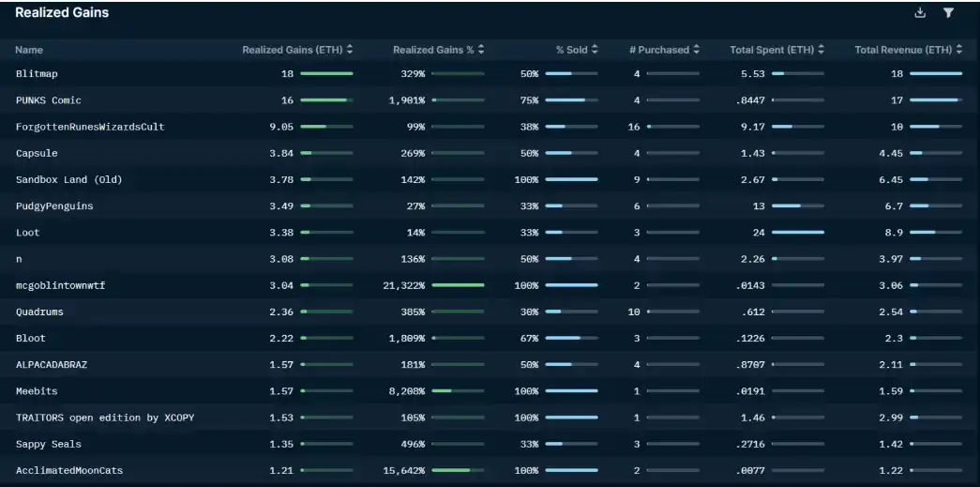Screen dimensions: 980x487
Task: Click the 1.53 realized gains value
Action: tap(281, 418)
